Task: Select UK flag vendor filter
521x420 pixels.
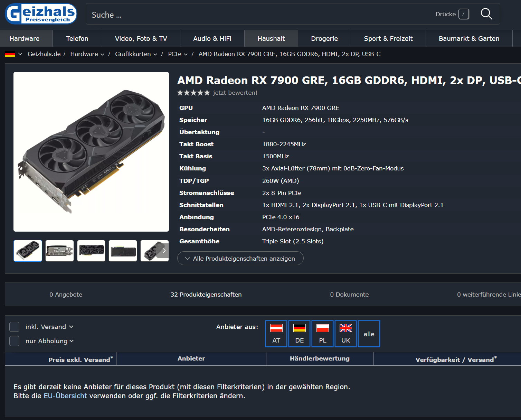Action: pyautogui.click(x=345, y=334)
